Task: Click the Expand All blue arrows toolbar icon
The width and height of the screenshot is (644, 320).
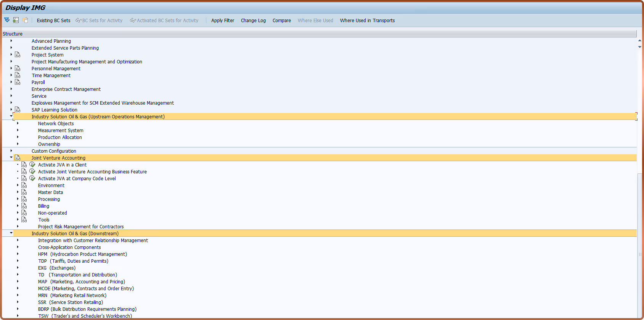Action: pyautogui.click(x=7, y=20)
